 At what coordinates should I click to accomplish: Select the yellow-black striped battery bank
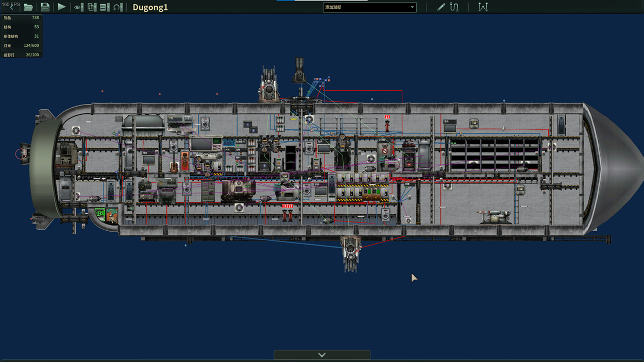[363, 187]
